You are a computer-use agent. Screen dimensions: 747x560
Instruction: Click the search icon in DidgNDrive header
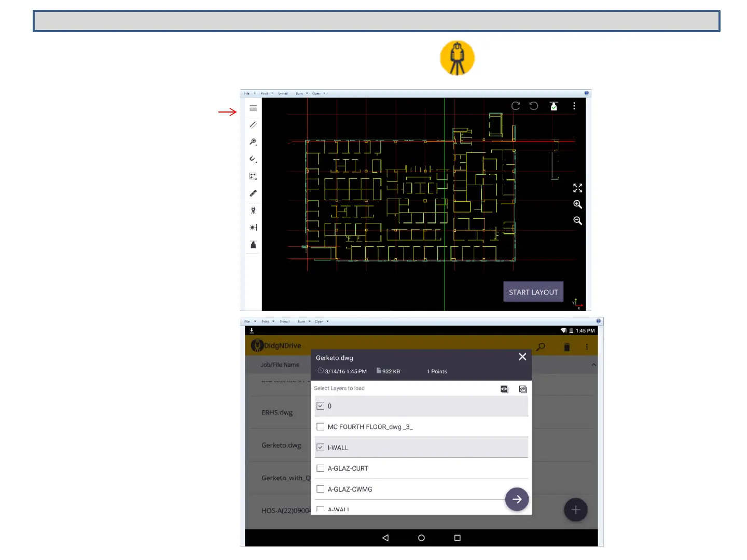[x=541, y=346]
